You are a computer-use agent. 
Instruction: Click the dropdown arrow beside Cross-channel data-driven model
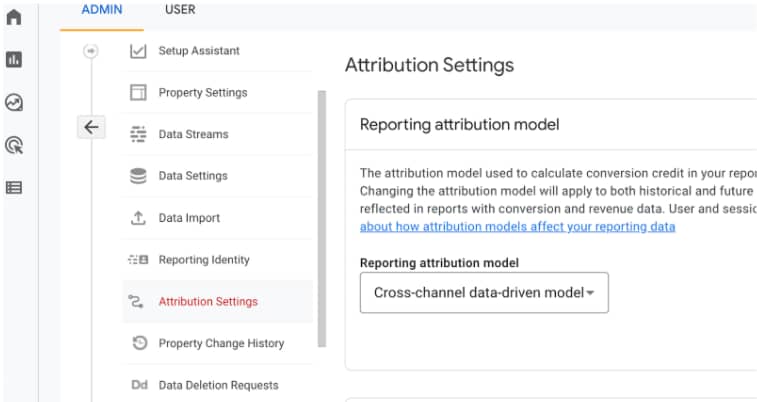pos(590,293)
